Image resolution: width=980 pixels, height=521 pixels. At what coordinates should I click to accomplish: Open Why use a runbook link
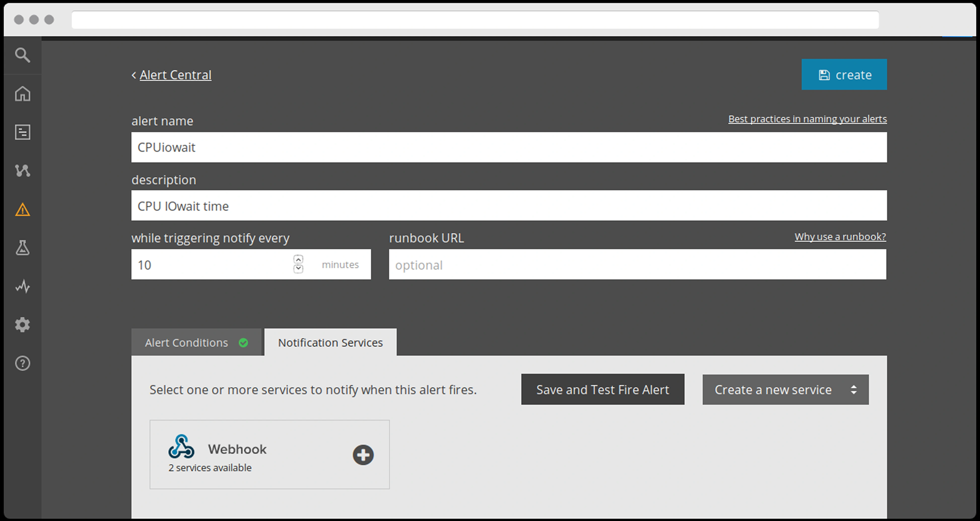840,237
